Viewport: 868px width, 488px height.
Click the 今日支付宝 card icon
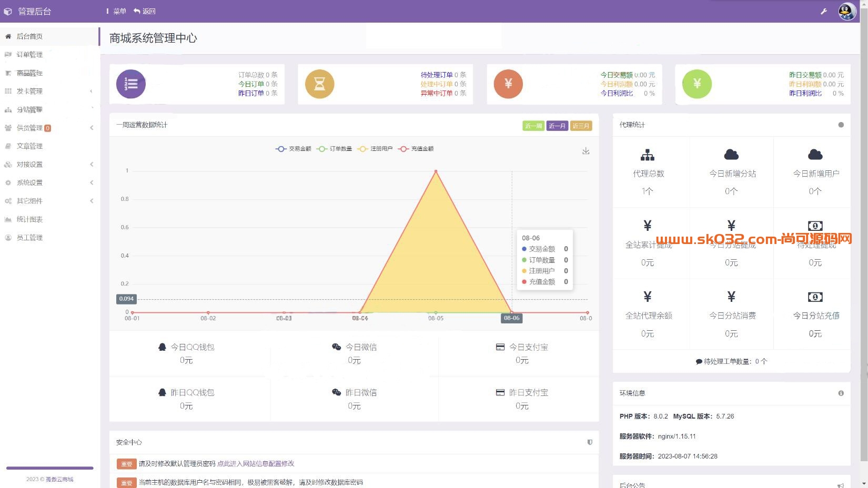pyautogui.click(x=500, y=347)
